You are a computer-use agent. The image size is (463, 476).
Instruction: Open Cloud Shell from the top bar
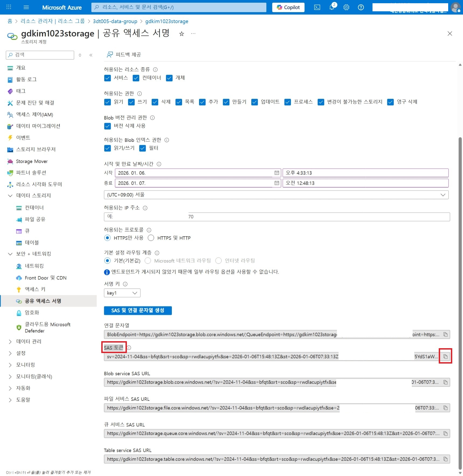(x=317, y=7)
